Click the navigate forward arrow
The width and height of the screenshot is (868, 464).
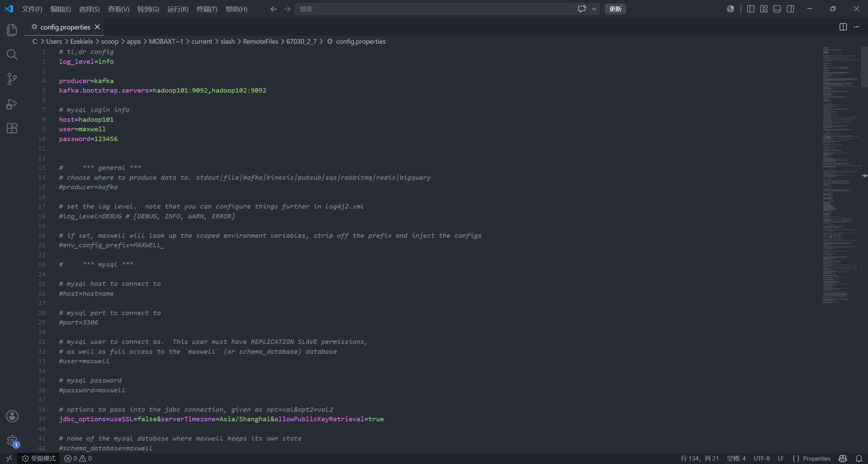(x=287, y=9)
